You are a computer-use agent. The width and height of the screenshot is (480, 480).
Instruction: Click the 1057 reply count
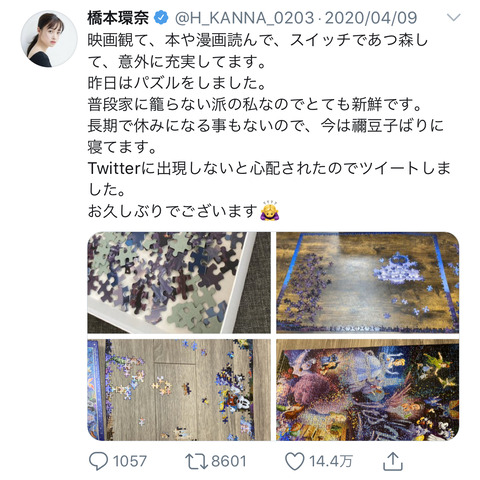click(x=130, y=462)
